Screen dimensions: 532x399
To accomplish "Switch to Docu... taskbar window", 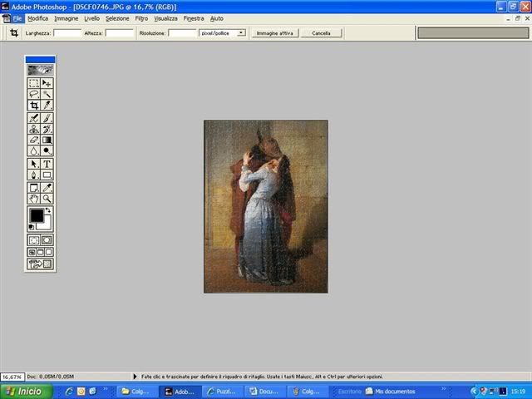I will (x=265, y=392).
